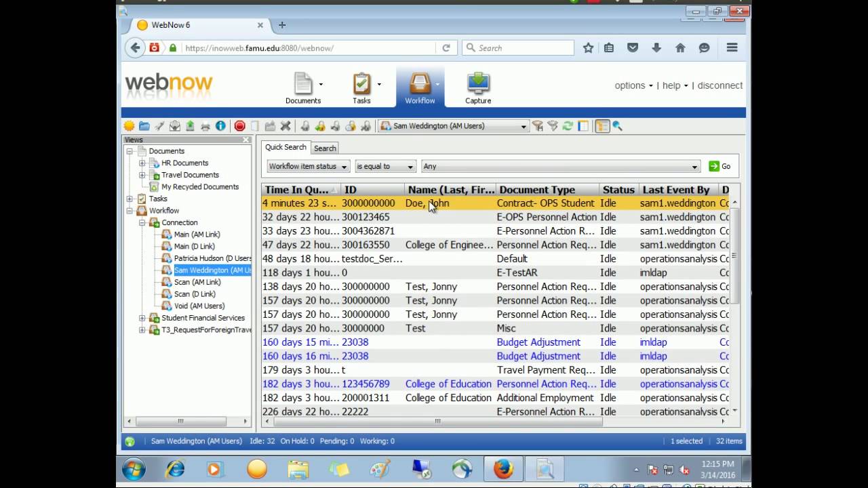Close the Views panel with its X
868x488 pixels.
(x=246, y=140)
